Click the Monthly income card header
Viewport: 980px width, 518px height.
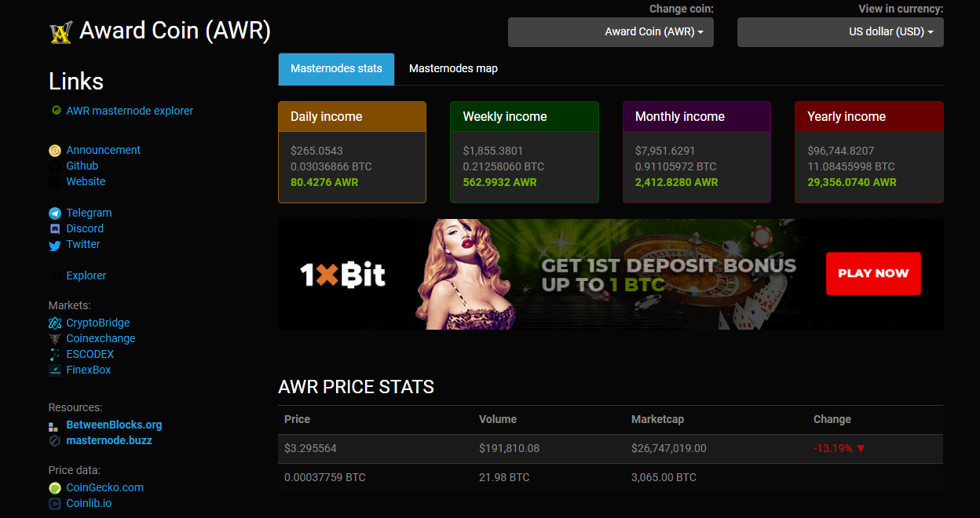pos(697,116)
